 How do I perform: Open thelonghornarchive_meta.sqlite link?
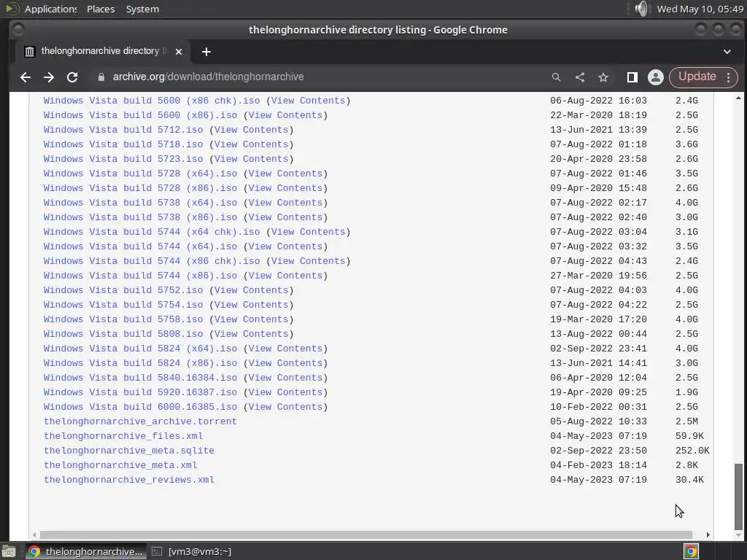pyautogui.click(x=129, y=451)
